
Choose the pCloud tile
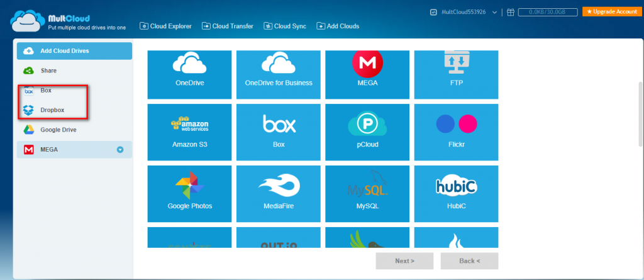[367, 132]
